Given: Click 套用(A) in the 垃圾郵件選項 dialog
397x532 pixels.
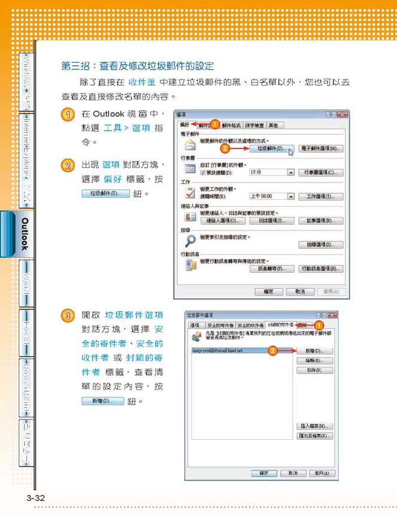Looking at the screenshot, I should (x=322, y=473).
